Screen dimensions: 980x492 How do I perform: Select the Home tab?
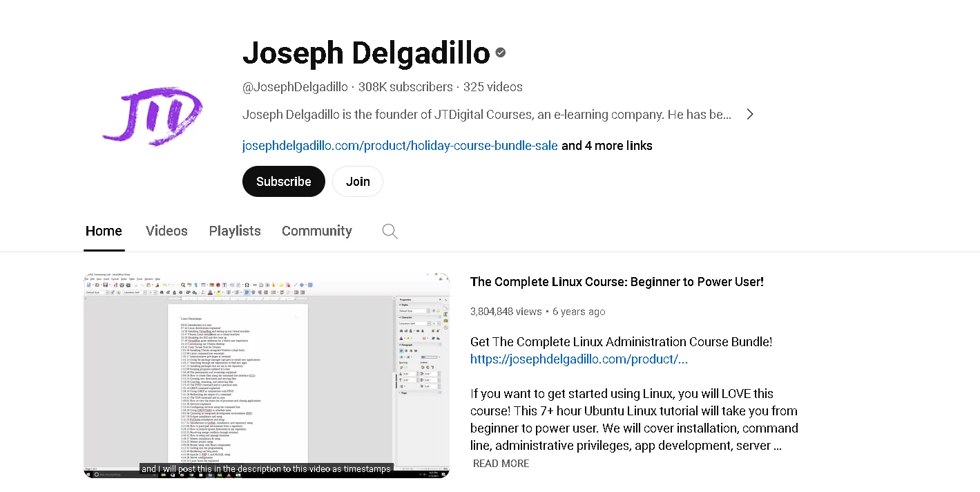click(x=104, y=231)
